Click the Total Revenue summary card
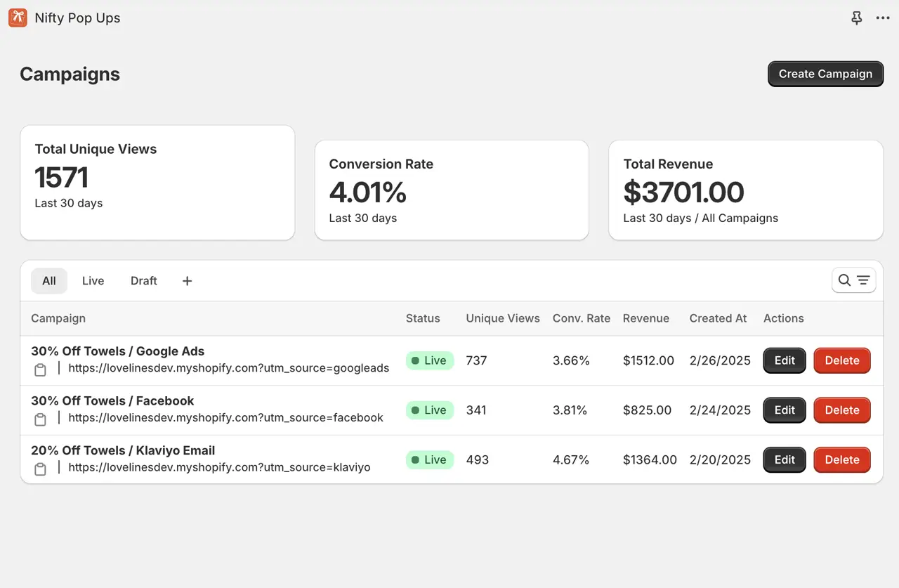This screenshot has height=588, width=899. click(x=745, y=190)
